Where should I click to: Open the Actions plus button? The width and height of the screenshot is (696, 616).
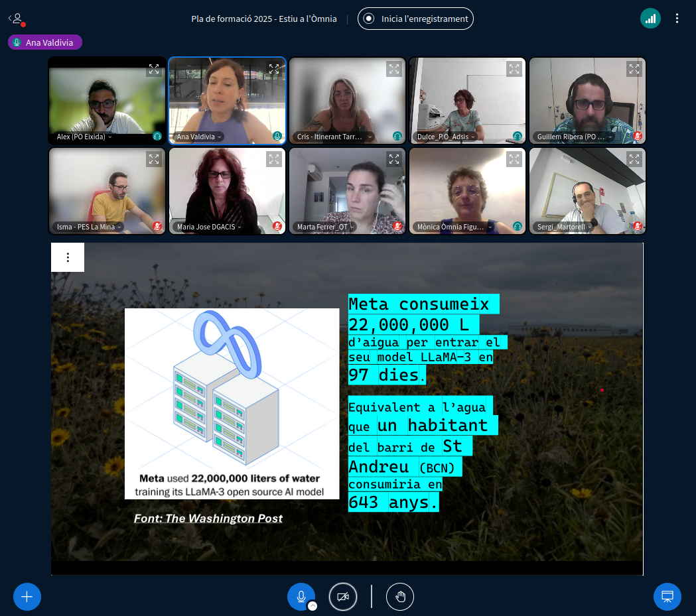27,597
